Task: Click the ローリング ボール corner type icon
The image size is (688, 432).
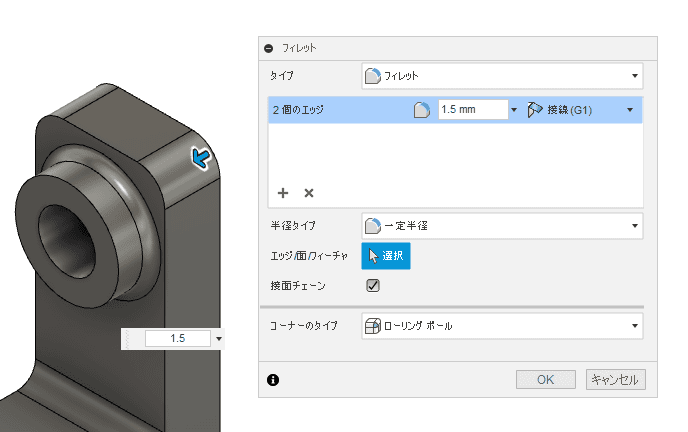Action: pos(373,326)
